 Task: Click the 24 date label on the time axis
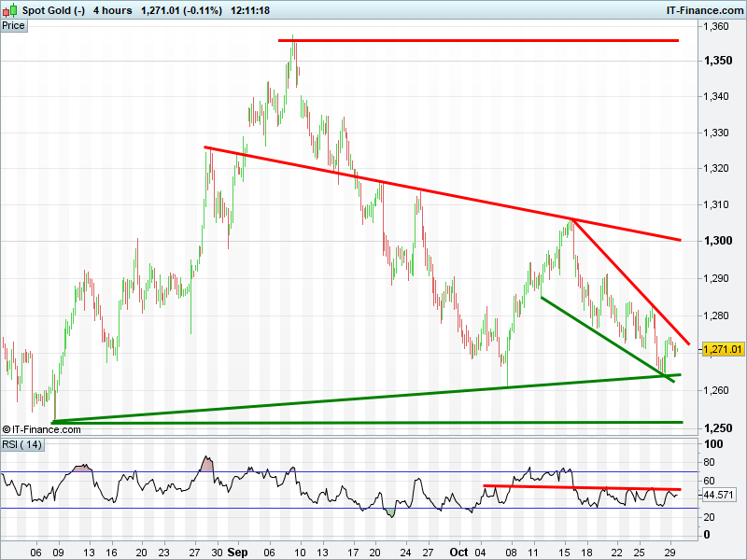[x=405, y=553]
